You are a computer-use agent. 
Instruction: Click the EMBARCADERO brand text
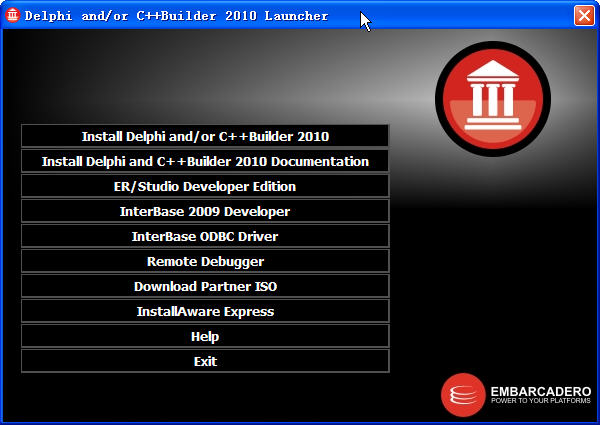[x=541, y=392]
